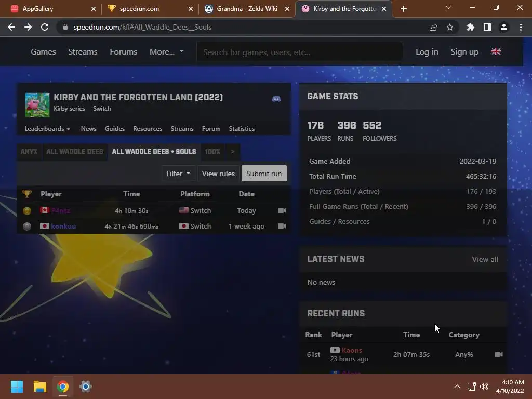This screenshot has width=532, height=399.
Task: Open the 4h 10m 30s run
Action: (131, 211)
